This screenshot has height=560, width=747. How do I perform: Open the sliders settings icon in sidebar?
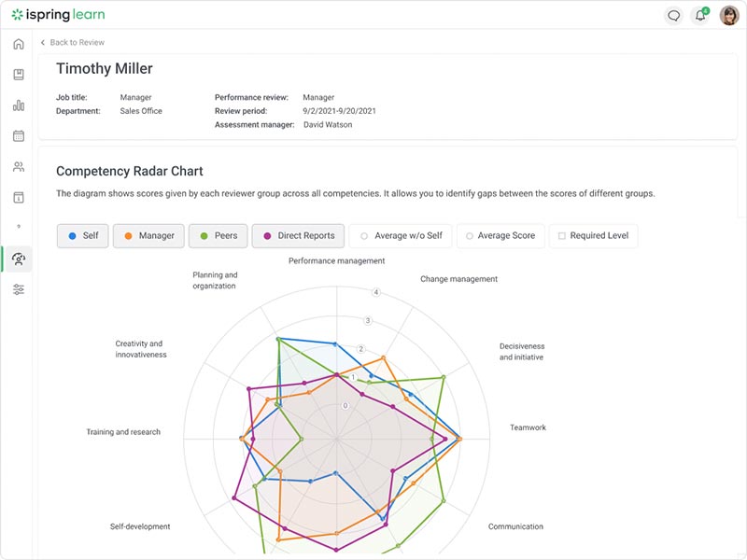tap(18, 289)
